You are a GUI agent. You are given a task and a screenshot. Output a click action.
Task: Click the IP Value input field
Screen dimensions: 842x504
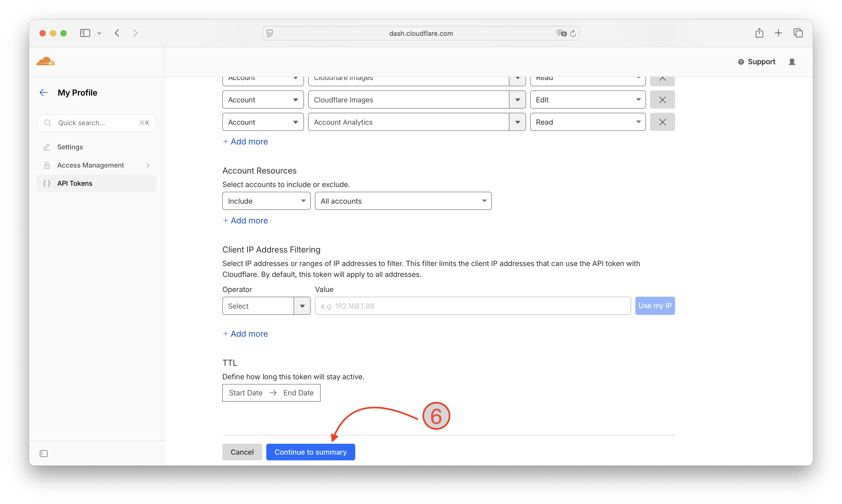tap(472, 306)
